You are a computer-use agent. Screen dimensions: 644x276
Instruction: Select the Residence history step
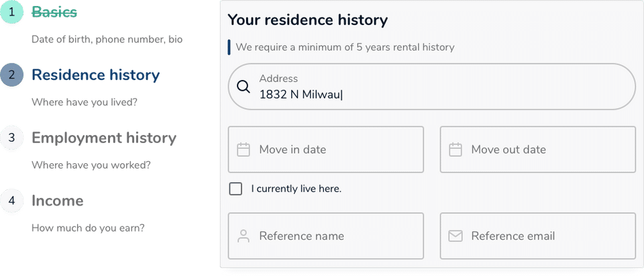[96, 75]
